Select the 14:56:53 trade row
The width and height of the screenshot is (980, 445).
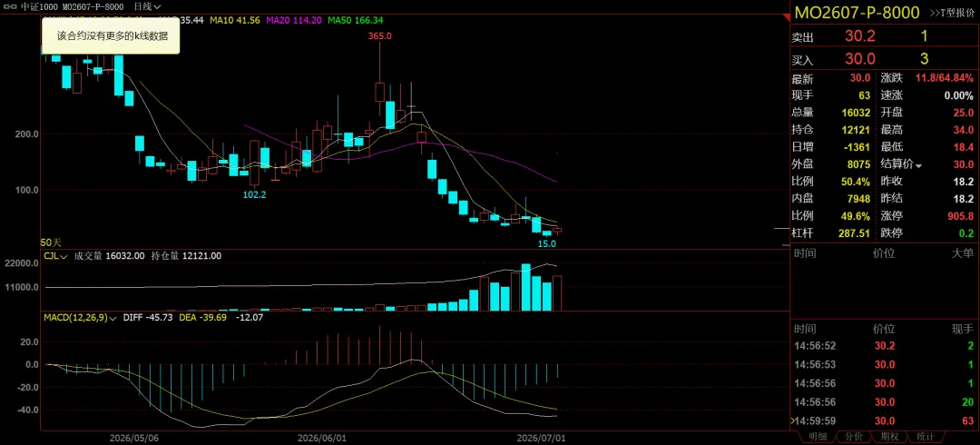pyautogui.click(x=885, y=364)
